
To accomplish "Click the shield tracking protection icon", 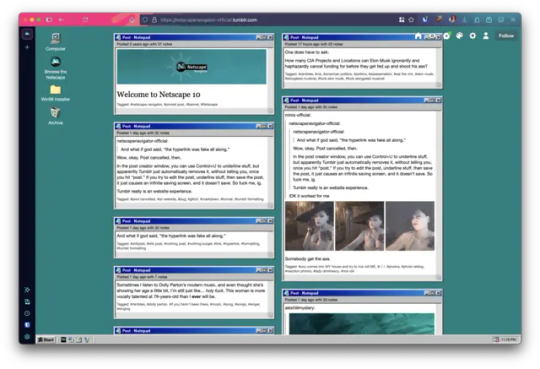I will tap(145, 20).
